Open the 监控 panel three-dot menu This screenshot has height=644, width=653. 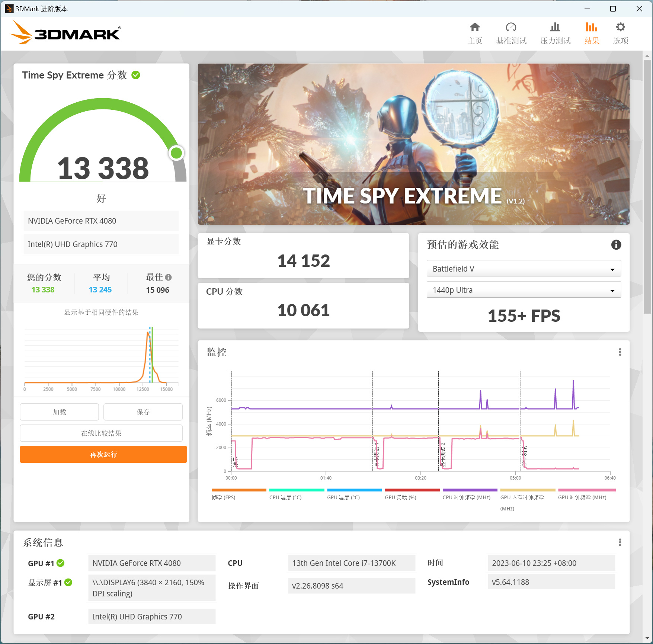(x=620, y=352)
